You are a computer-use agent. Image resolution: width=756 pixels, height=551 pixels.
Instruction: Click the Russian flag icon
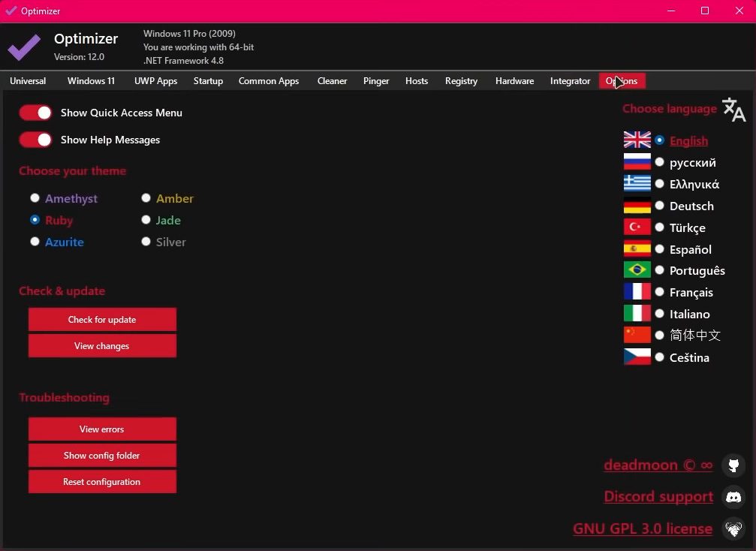[637, 161]
